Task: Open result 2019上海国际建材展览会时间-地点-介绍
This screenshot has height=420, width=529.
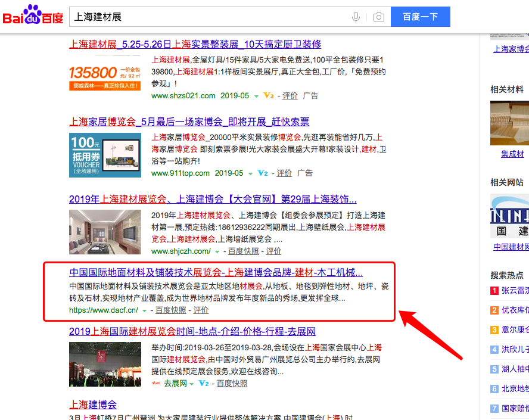Action: click(x=192, y=331)
